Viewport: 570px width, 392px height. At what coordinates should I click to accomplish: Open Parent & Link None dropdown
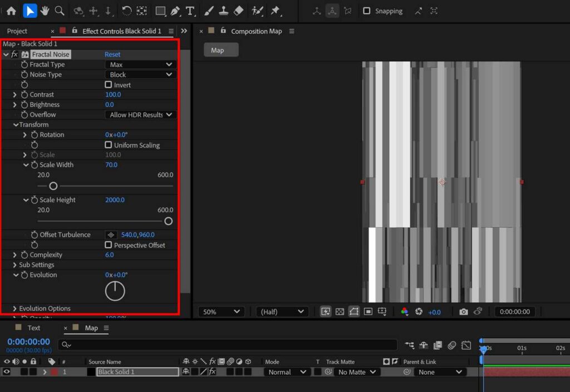440,372
